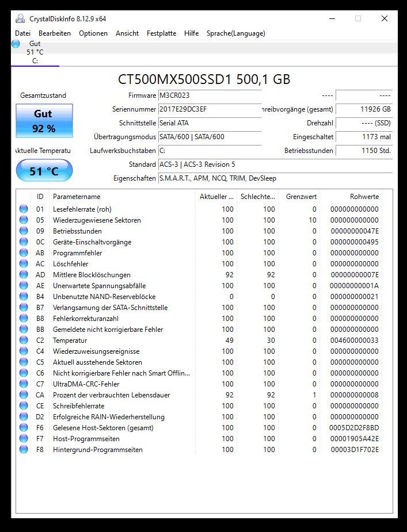Click raw value 00001905A42E
Viewport: 407px width, 532px height.
[x=355, y=439]
